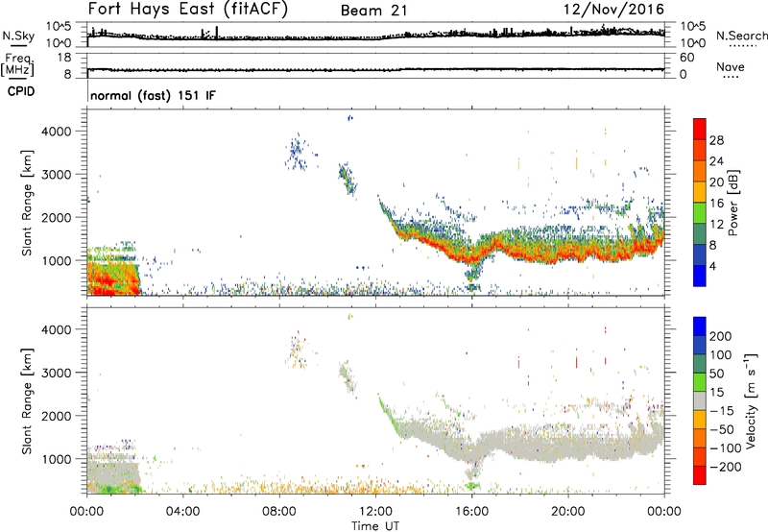Screen dimensions: 768x532
Task: Click the red bottom segment of velocity colorbar
Action: [700, 475]
